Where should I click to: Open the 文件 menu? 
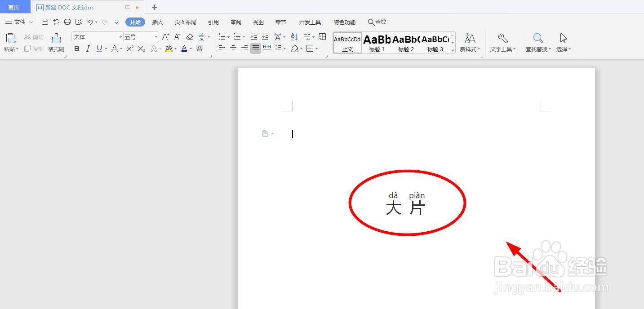19,22
